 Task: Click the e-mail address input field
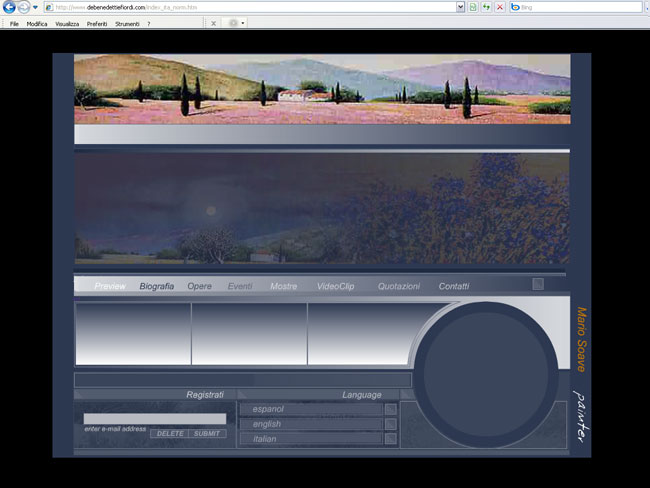click(155, 418)
